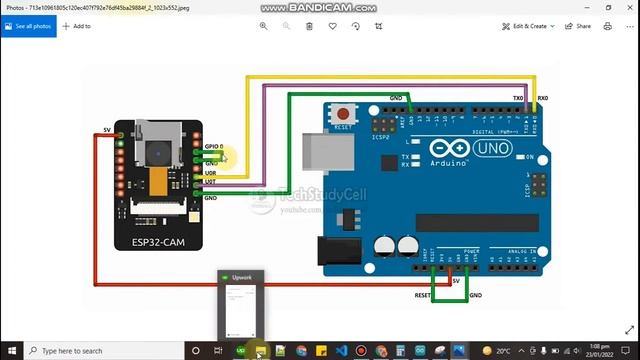The width and height of the screenshot is (640, 360).
Task: Share the photo
Action: (578, 26)
